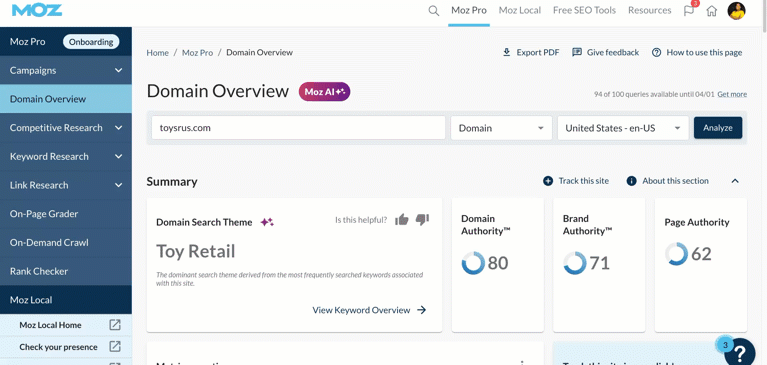
Task: Open United States - en-US locale dropdown
Action: click(623, 128)
